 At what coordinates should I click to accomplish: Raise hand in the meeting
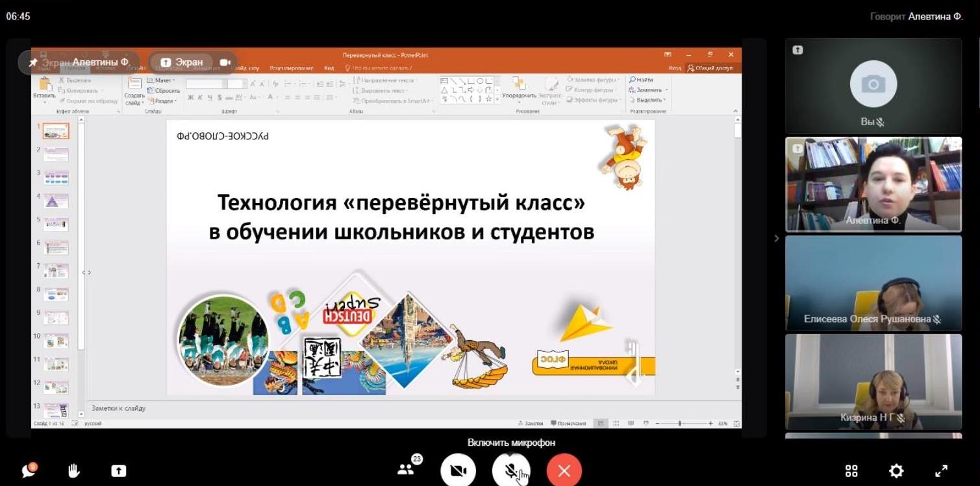pos(74,470)
